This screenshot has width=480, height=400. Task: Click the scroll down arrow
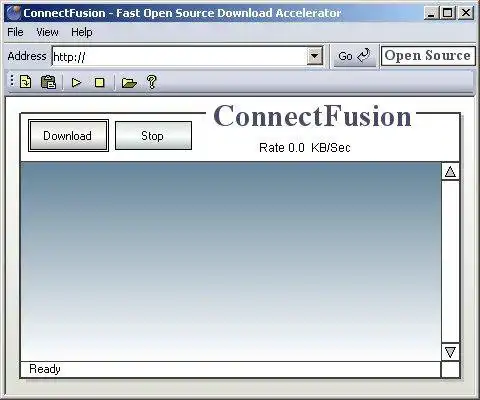tap(450, 352)
